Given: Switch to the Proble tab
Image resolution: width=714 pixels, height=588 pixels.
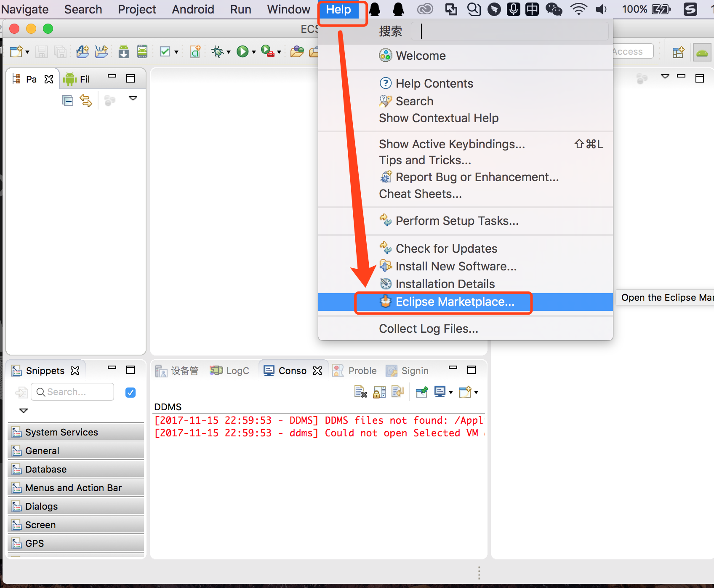Looking at the screenshot, I should 354,371.
